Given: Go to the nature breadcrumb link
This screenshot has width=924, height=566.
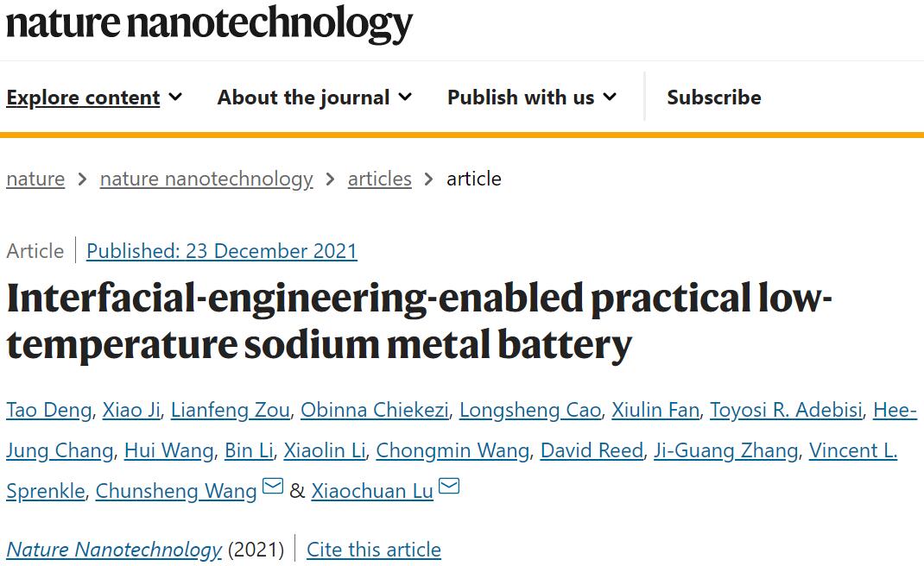Looking at the screenshot, I should (35, 179).
